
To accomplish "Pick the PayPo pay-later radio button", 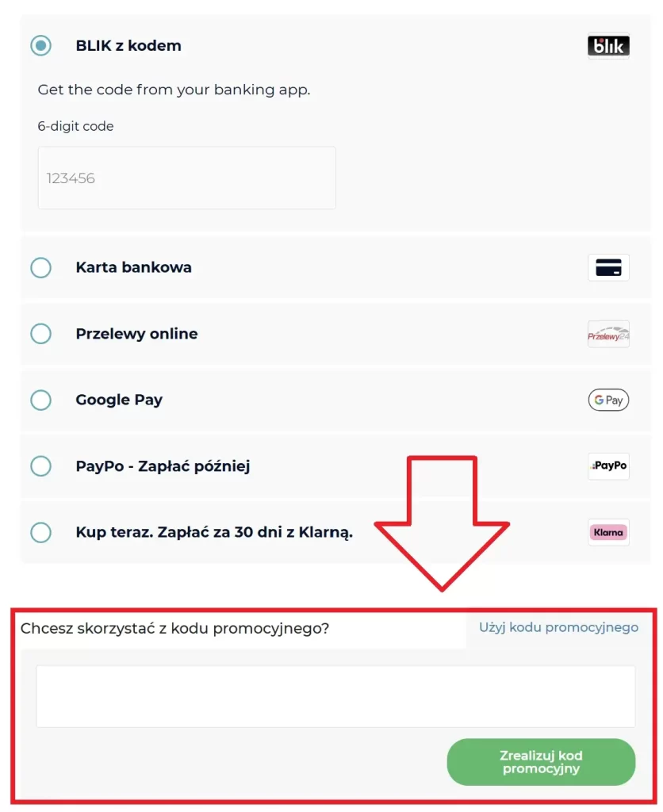I will tap(41, 466).
